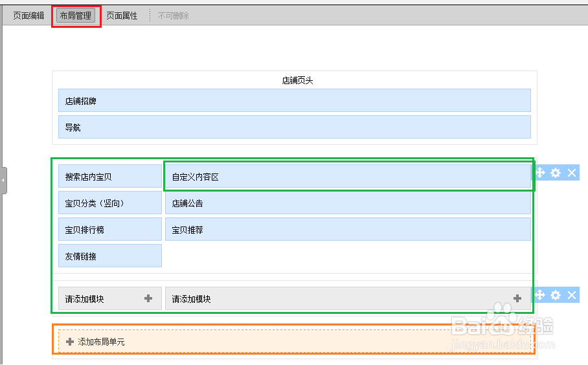Image resolution: width=588 pixels, height=365 pixels.
Task: Expand the collapsed left sidebar handle
Action: [x=3, y=180]
